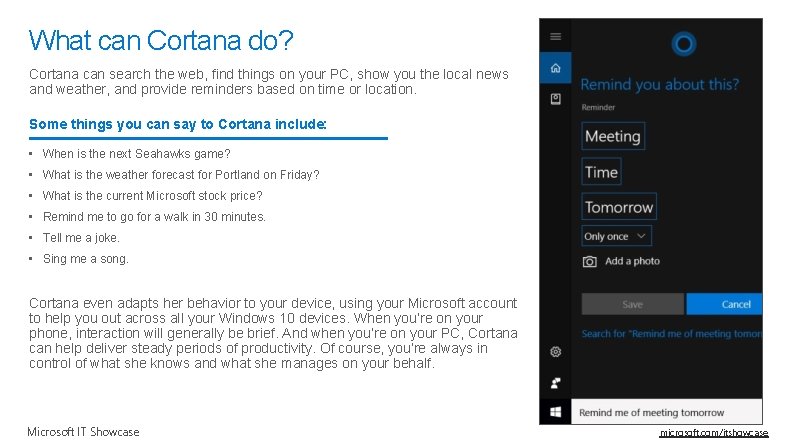
Task: Click the current Microsoft stock price bullet
Action: (x=153, y=196)
